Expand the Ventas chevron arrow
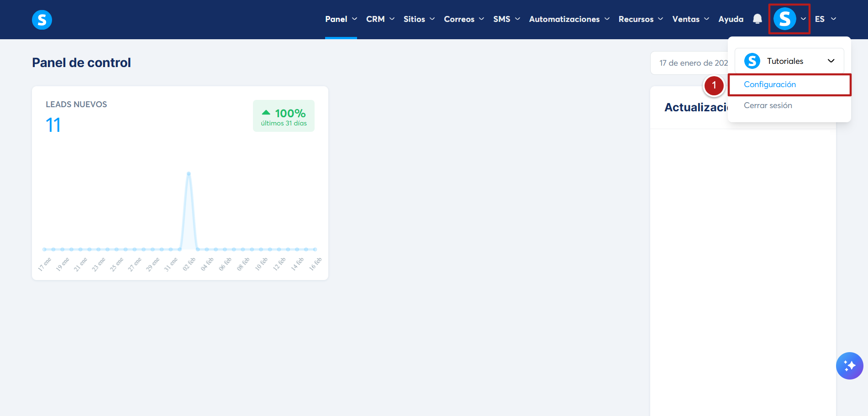Viewport: 868px width, 416px height. click(706, 19)
